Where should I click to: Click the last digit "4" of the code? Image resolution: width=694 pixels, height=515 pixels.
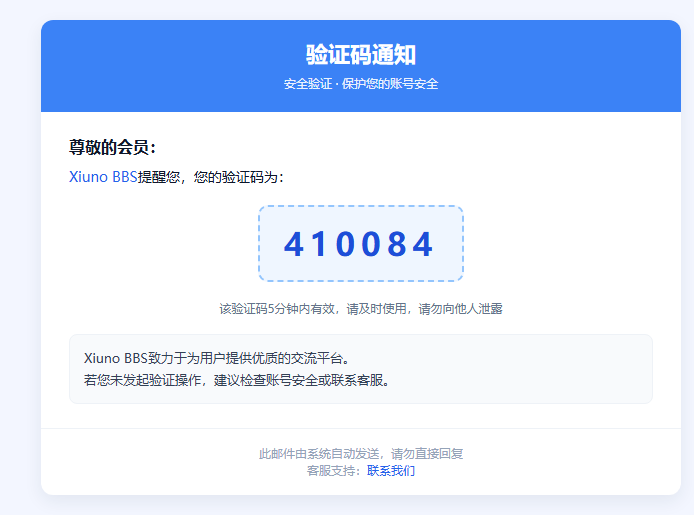point(424,244)
